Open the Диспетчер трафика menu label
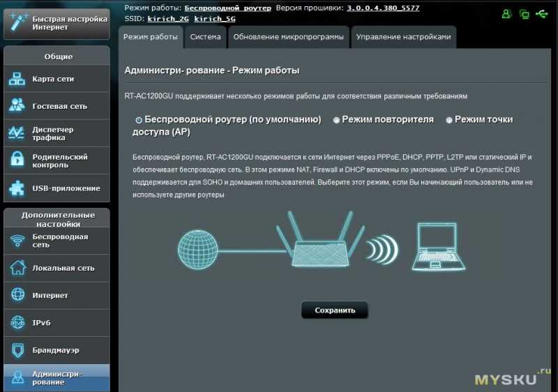 53,133
